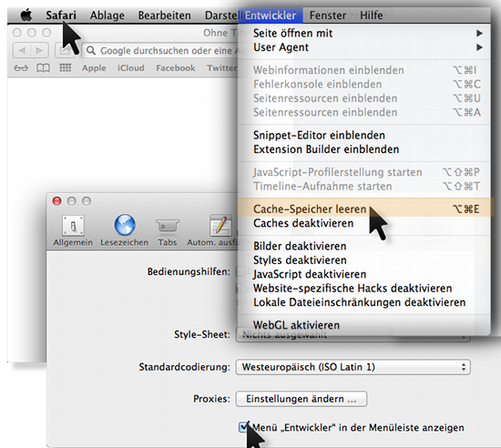The width and height of the screenshot is (501, 448).
Task: Select 'WebGL aktivieren'
Action: [x=364, y=325]
